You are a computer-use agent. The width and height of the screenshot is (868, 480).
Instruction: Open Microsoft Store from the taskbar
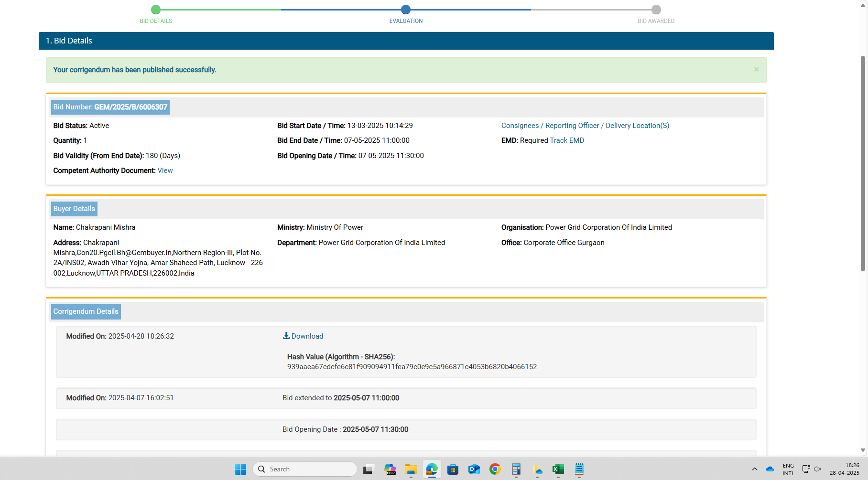pyautogui.click(x=453, y=469)
